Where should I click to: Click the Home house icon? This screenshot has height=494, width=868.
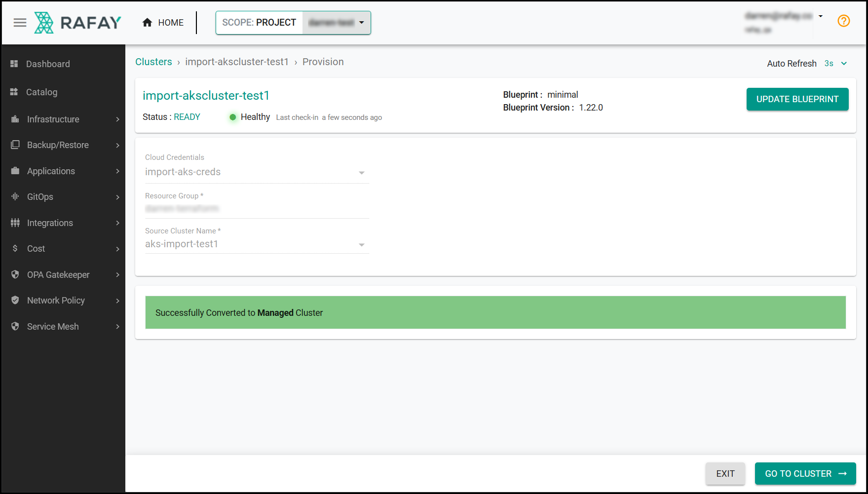pyautogui.click(x=147, y=23)
